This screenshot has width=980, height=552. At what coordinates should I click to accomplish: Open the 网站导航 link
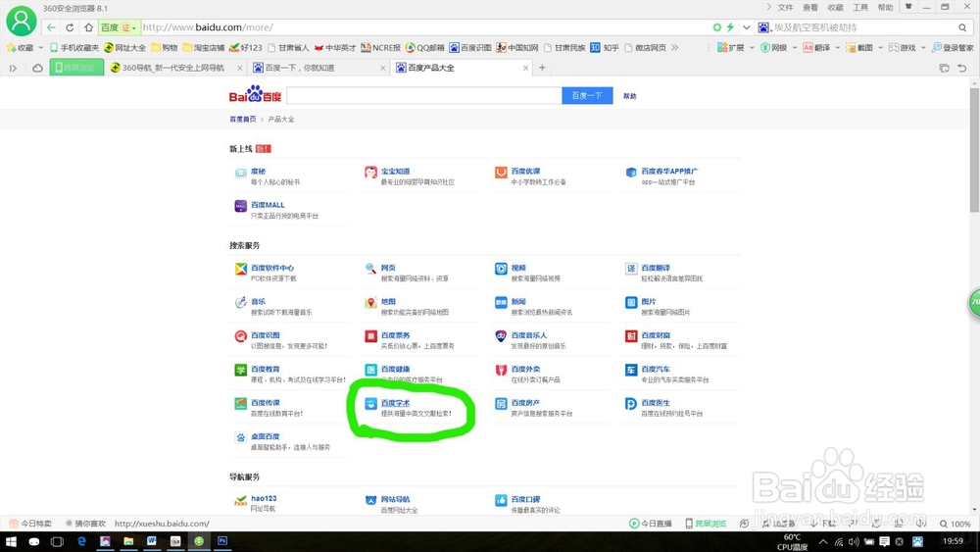(x=396, y=499)
